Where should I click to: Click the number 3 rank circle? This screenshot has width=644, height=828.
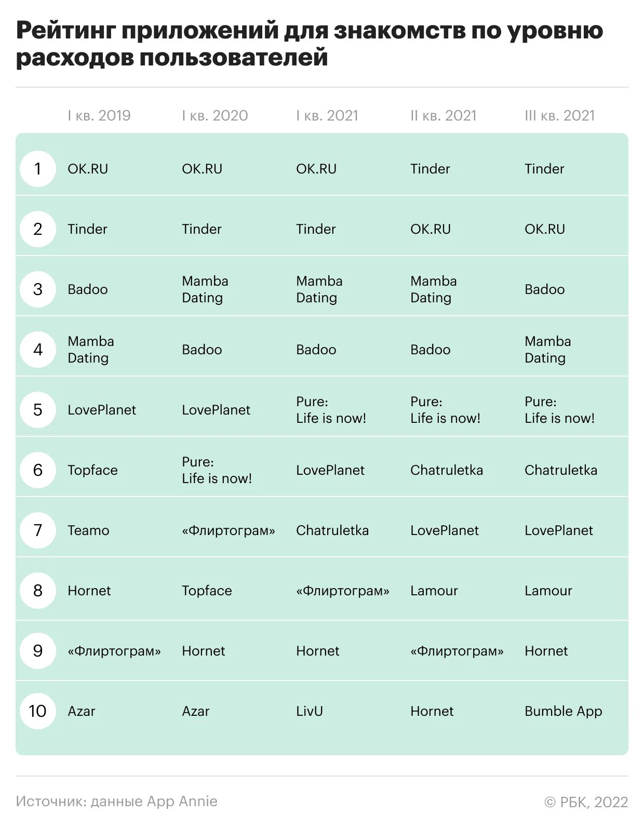(38, 289)
